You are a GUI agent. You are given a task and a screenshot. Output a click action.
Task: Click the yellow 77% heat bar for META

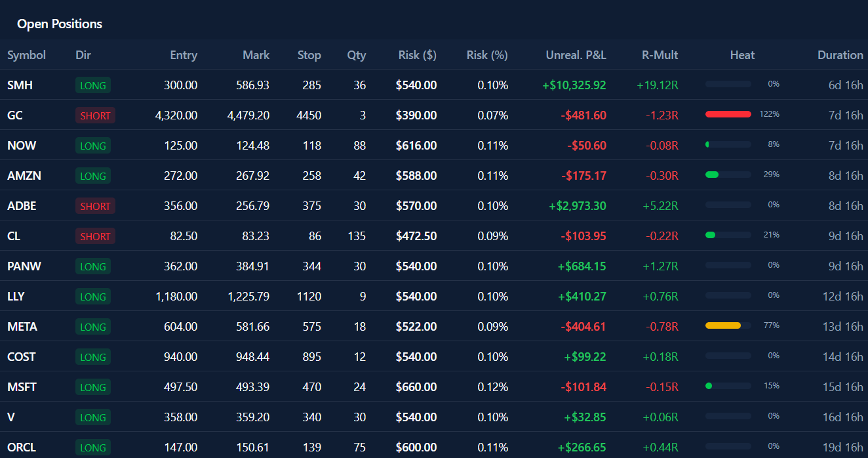click(728, 325)
